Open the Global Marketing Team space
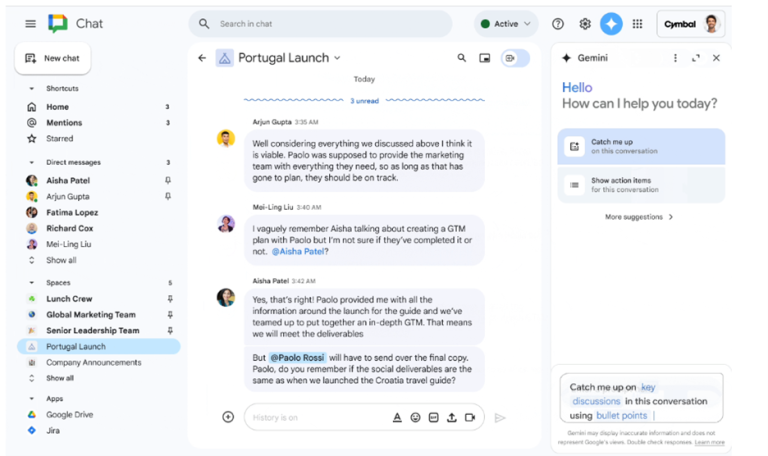Image resolution: width=768 pixels, height=456 pixels. 91,314
